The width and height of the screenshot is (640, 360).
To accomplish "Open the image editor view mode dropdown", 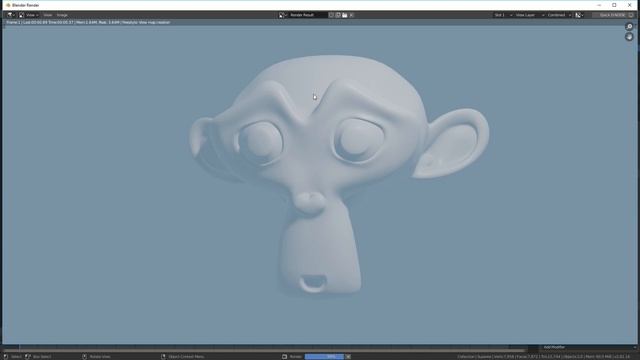I will click(x=29, y=15).
